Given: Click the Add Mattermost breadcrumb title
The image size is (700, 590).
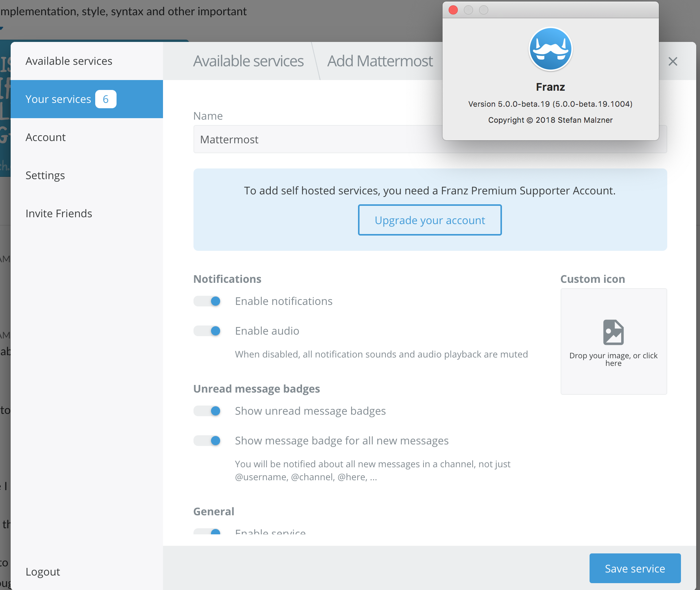Looking at the screenshot, I should click(380, 61).
